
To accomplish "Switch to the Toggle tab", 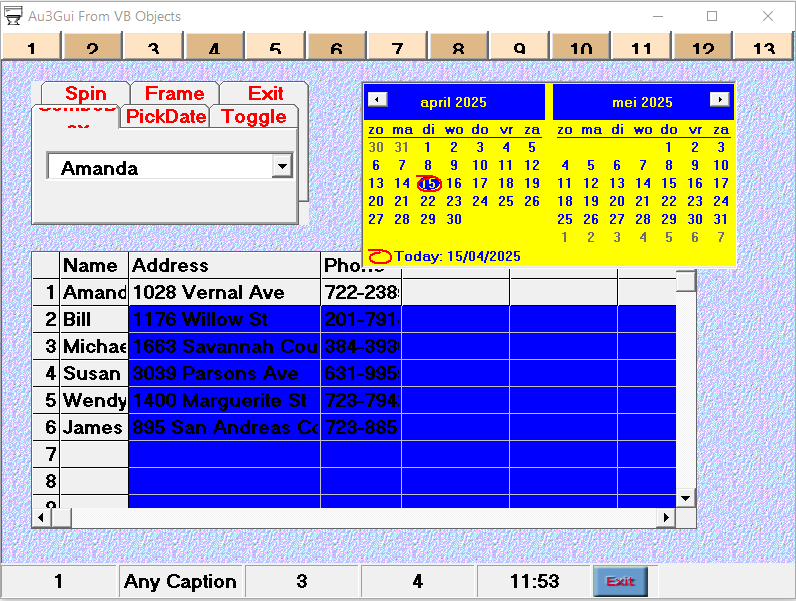I will pos(253,117).
